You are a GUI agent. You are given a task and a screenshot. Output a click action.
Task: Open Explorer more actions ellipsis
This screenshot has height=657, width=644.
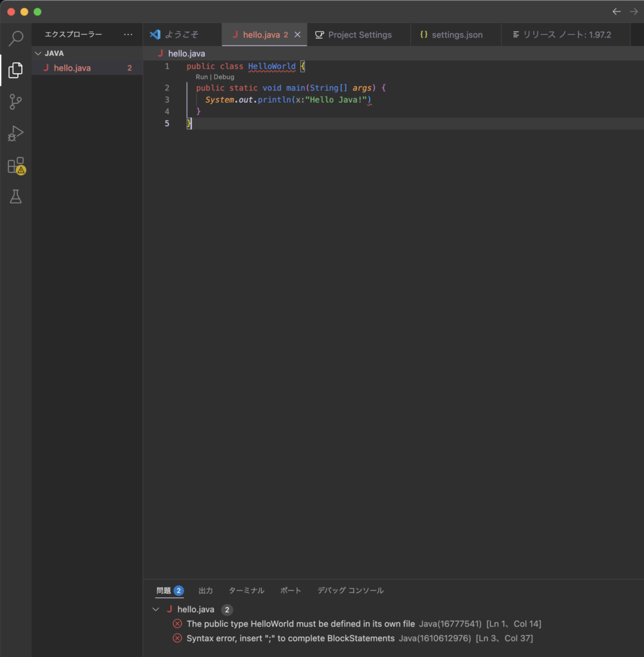(x=128, y=35)
